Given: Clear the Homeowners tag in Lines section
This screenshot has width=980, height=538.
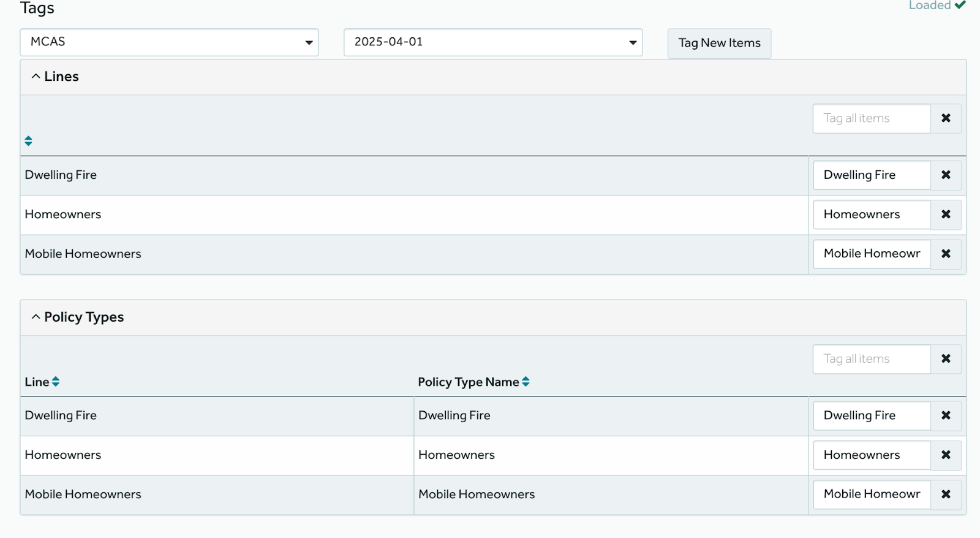Looking at the screenshot, I should point(946,214).
